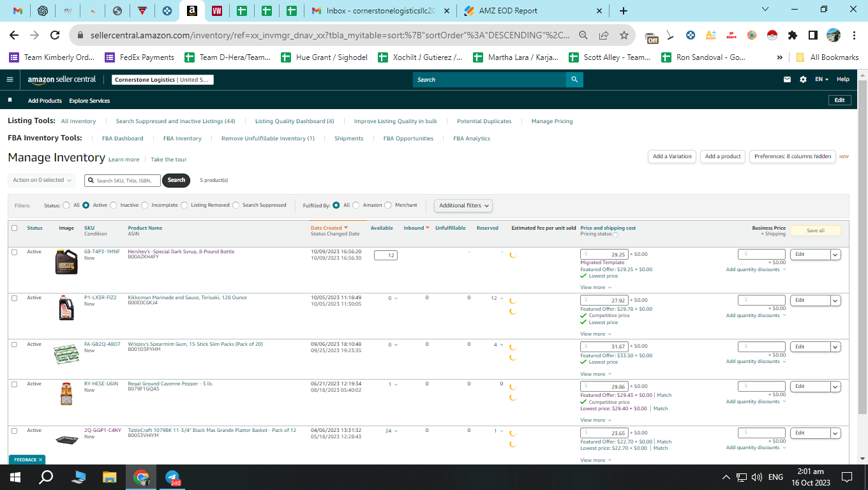Click the bookmark flag icon beside Add Products
The width and height of the screenshot is (868, 490).
(10, 100)
